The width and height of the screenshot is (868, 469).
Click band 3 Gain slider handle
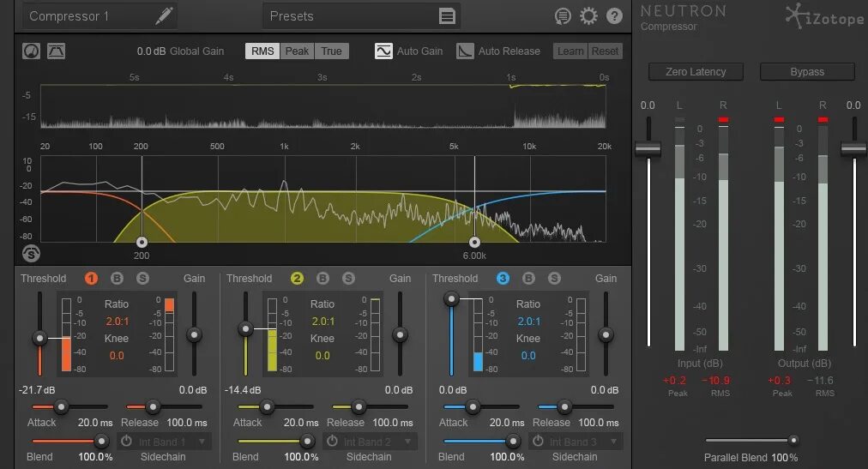point(606,334)
